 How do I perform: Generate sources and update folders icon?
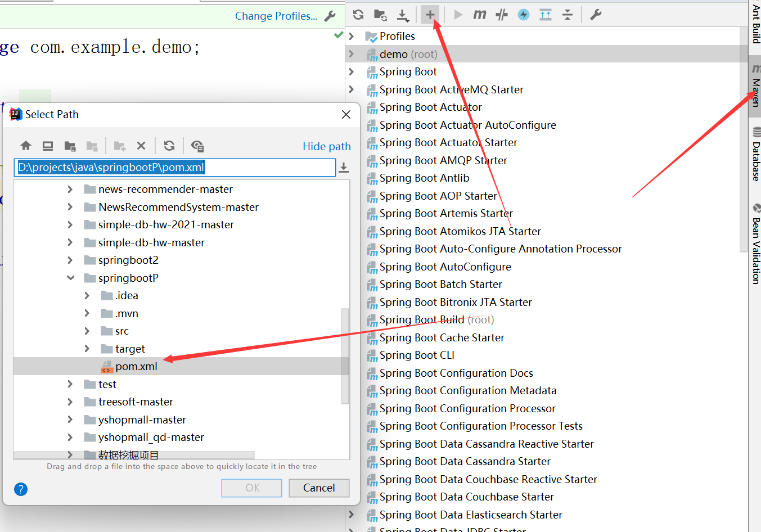pos(381,15)
